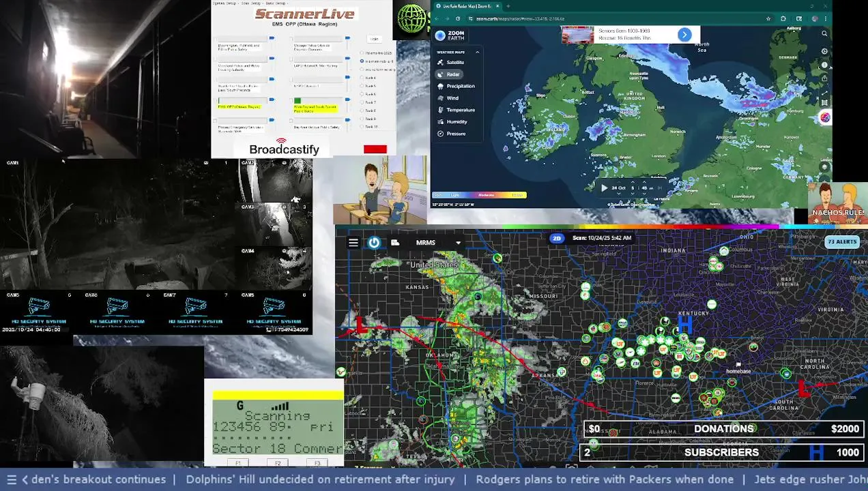The image size is (868, 491).
Task: Open the browser extensions puzzle icon
Action: (x=783, y=19)
